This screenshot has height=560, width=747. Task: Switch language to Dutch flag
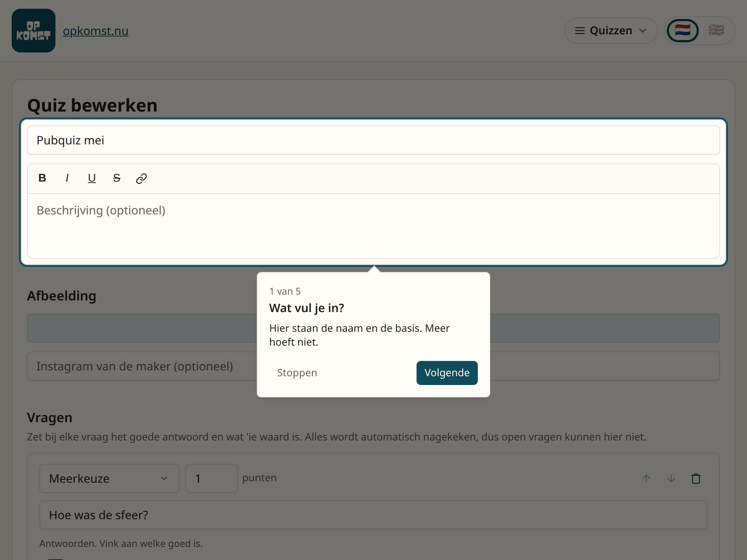click(x=682, y=31)
